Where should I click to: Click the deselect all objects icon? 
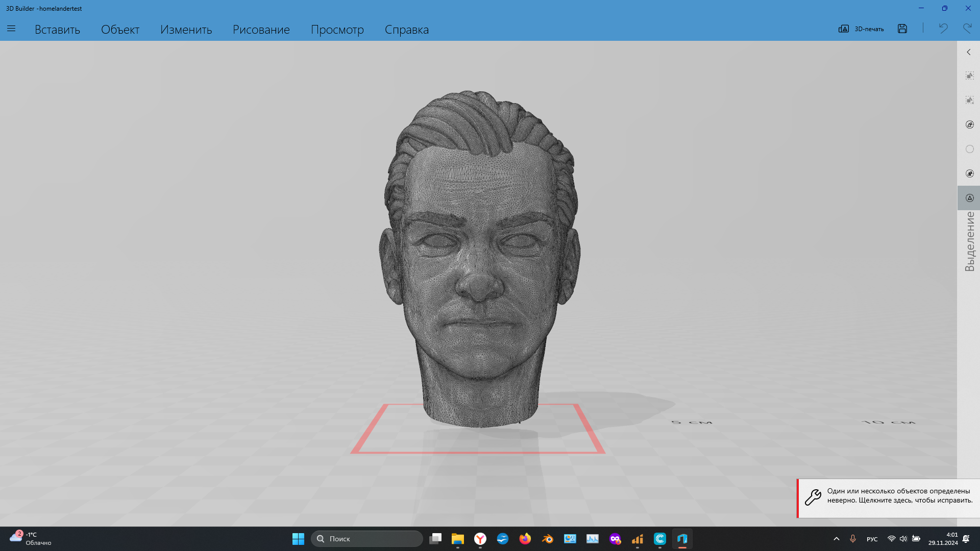(969, 100)
